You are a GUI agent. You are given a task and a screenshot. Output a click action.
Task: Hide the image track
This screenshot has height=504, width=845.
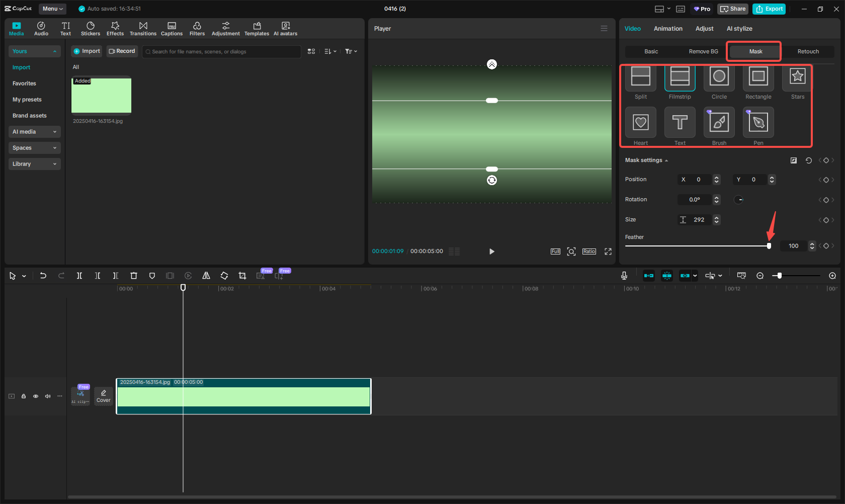35,396
